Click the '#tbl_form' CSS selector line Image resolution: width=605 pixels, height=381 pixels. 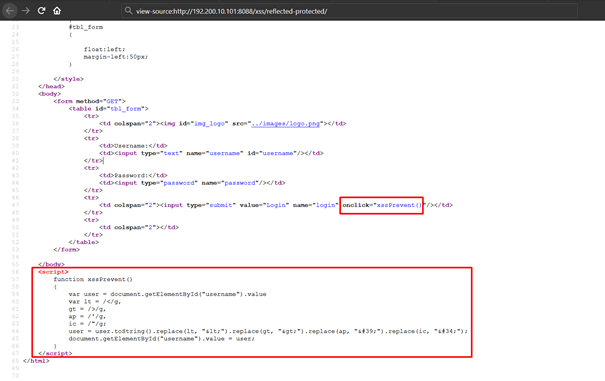point(86,27)
